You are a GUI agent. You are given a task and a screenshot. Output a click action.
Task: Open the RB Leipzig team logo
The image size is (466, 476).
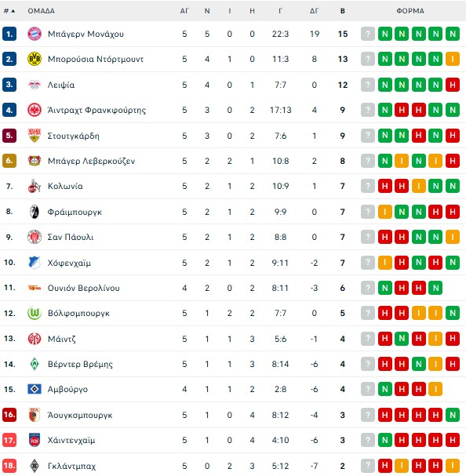[x=35, y=85]
